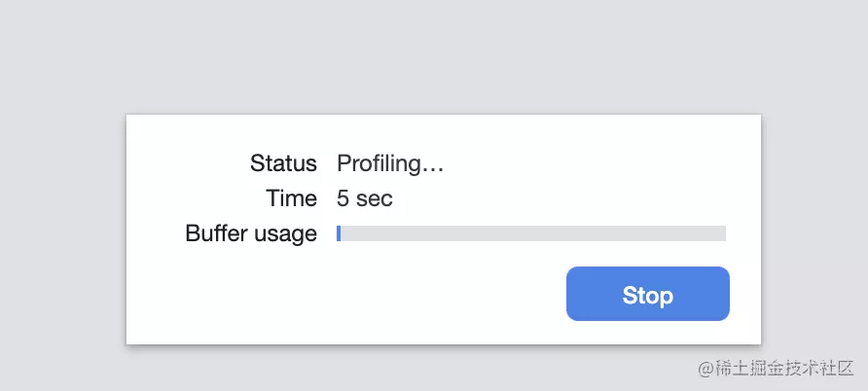Click the "Status" label
Image resolution: width=868 pixels, height=391 pixels.
(283, 163)
